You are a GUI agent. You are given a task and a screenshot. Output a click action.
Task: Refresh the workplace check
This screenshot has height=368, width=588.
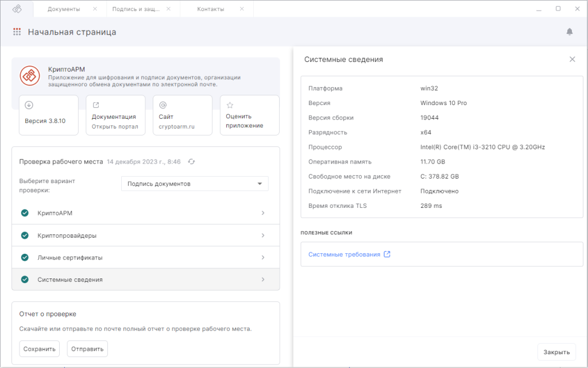coord(192,161)
